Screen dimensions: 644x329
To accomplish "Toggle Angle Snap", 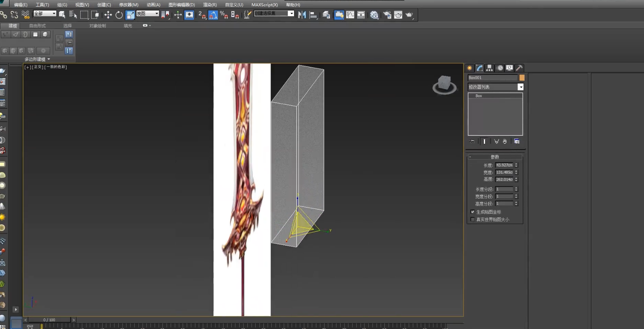I will pyautogui.click(x=213, y=15).
